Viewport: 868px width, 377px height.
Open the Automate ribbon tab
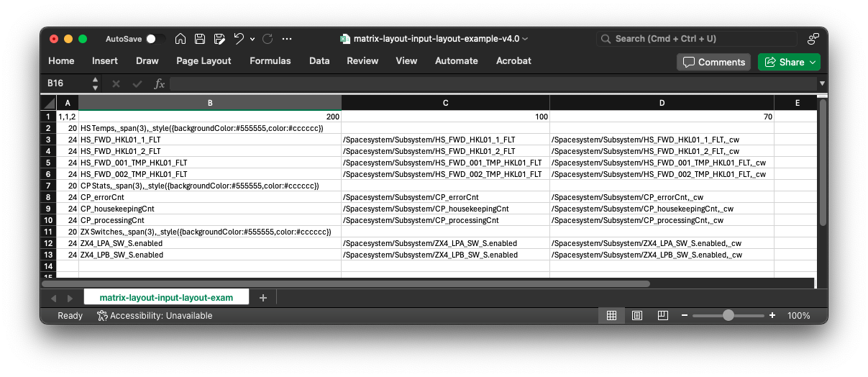point(457,61)
